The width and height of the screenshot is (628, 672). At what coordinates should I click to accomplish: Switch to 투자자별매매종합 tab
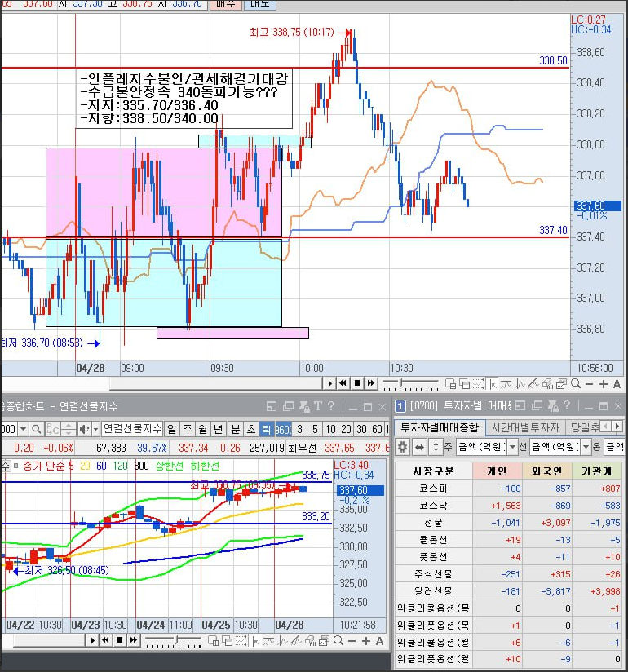(440, 427)
